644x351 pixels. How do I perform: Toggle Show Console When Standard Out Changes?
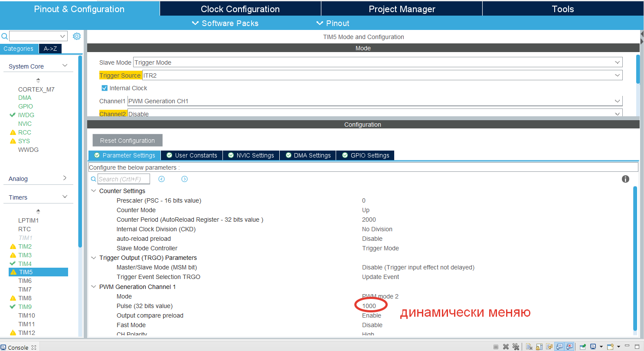[559, 347]
